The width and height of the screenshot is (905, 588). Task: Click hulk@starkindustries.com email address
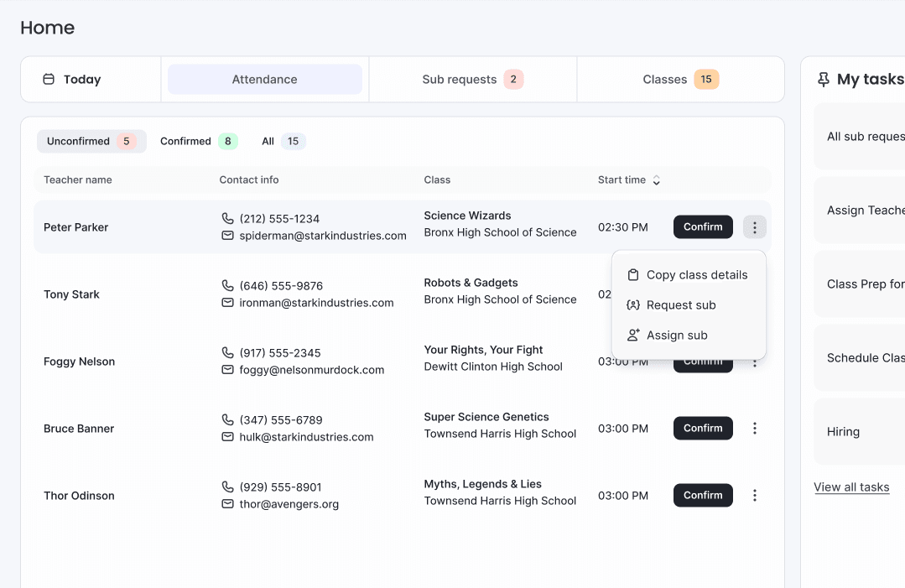(x=306, y=437)
